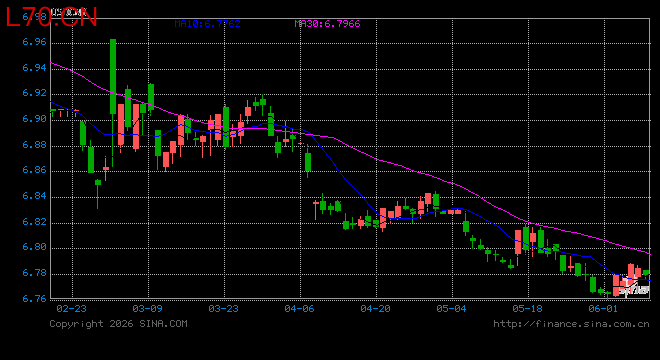660x360 pixels.
Task: Select the 6.88 price axis label
Action: click(x=35, y=145)
